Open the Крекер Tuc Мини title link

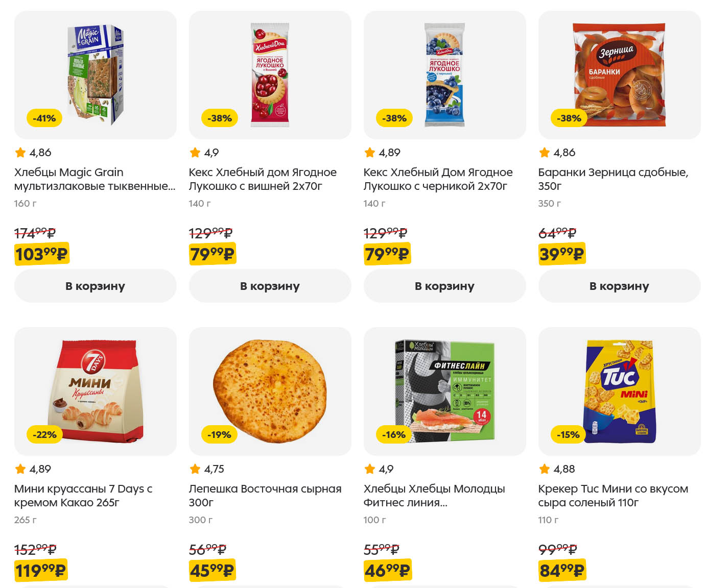pyautogui.click(x=613, y=496)
